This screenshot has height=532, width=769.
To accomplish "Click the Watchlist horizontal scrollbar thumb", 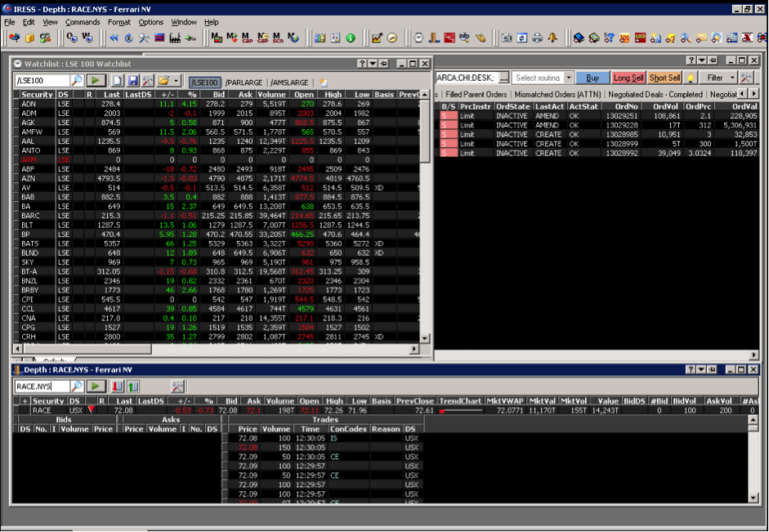I will point(87,349).
